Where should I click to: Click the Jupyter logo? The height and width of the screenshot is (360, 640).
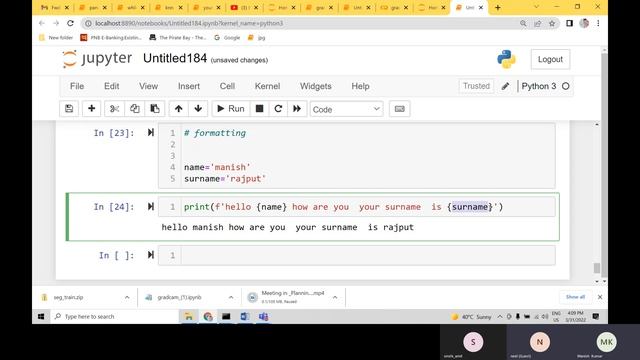click(x=97, y=59)
